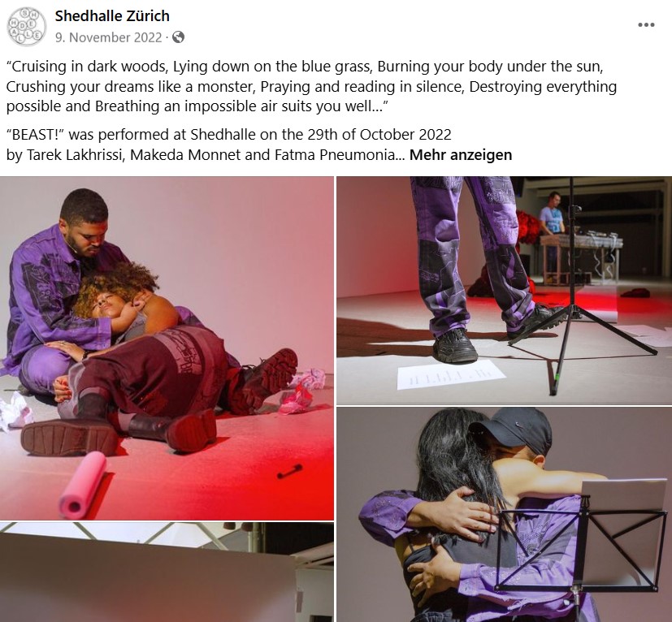The height and width of the screenshot is (622, 672).
Task: Open photo of performers lying on red floor
Action: [167, 348]
